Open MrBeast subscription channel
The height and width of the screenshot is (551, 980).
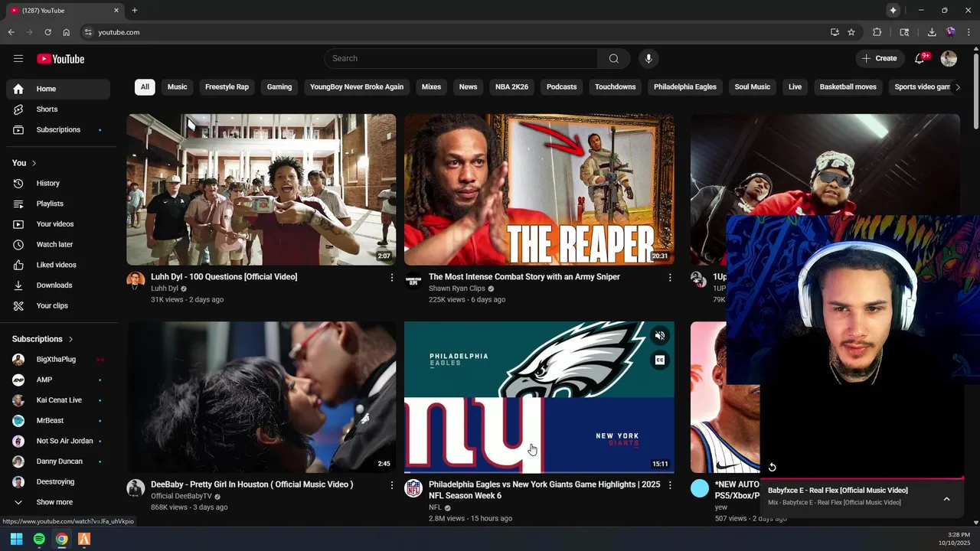pyautogui.click(x=58, y=420)
